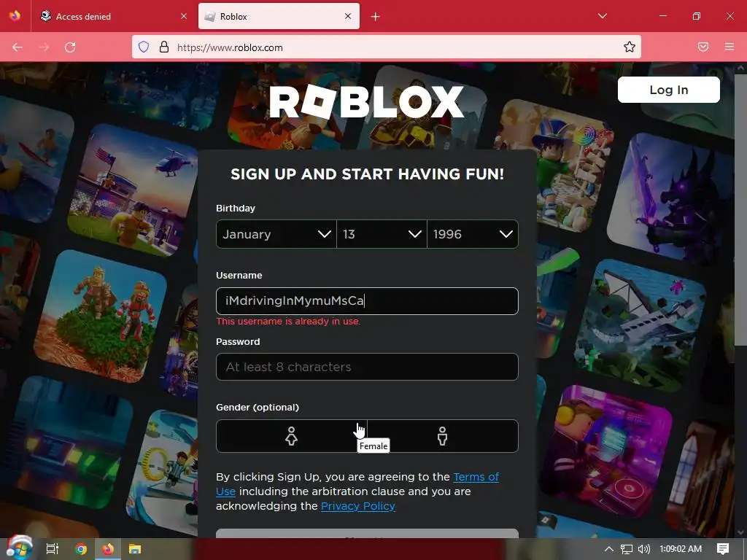
Task: Open the Windows notification center
Action: [x=723, y=549]
